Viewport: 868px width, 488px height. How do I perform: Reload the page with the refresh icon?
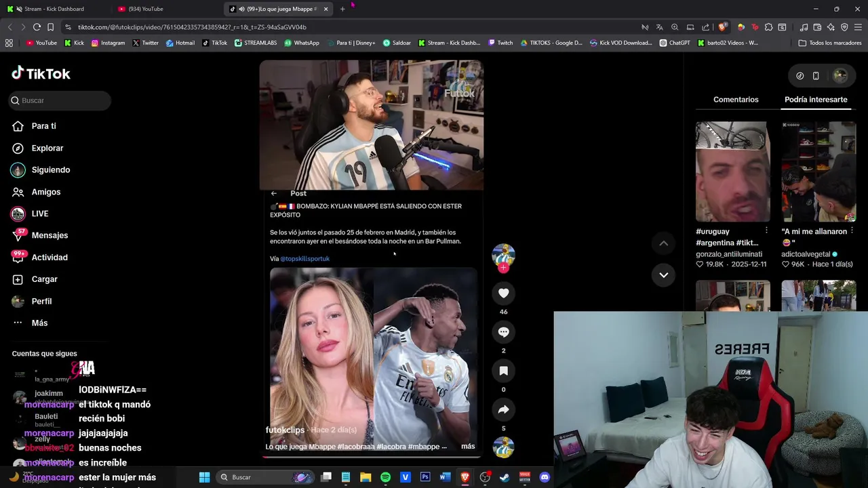37,27
